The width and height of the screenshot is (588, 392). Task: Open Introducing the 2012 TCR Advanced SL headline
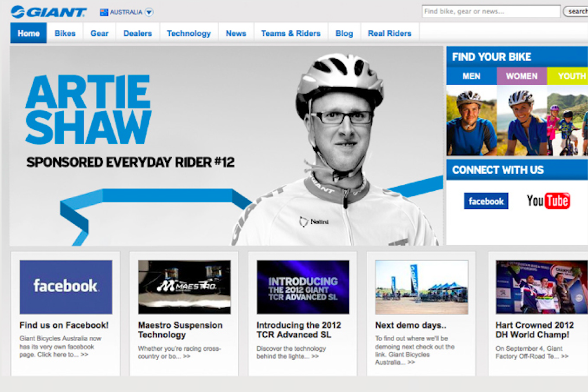click(299, 330)
